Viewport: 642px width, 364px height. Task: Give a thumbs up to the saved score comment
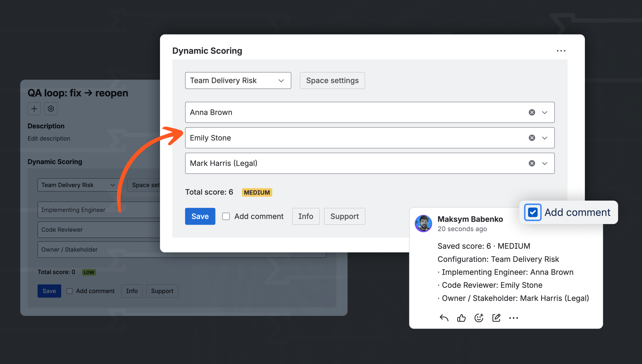pos(461,318)
